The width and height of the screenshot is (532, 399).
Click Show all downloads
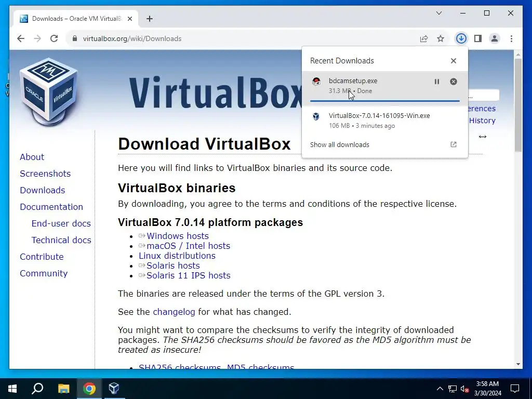pyautogui.click(x=340, y=144)
